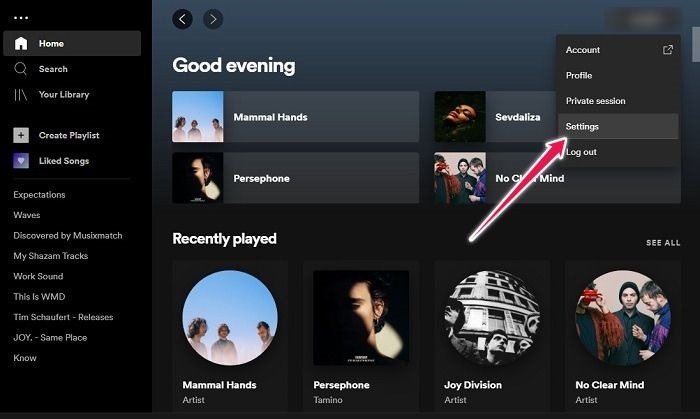This screenshot has width=700, height=419.
Task: Open the This Is WMD playlist
Action: 39,297
